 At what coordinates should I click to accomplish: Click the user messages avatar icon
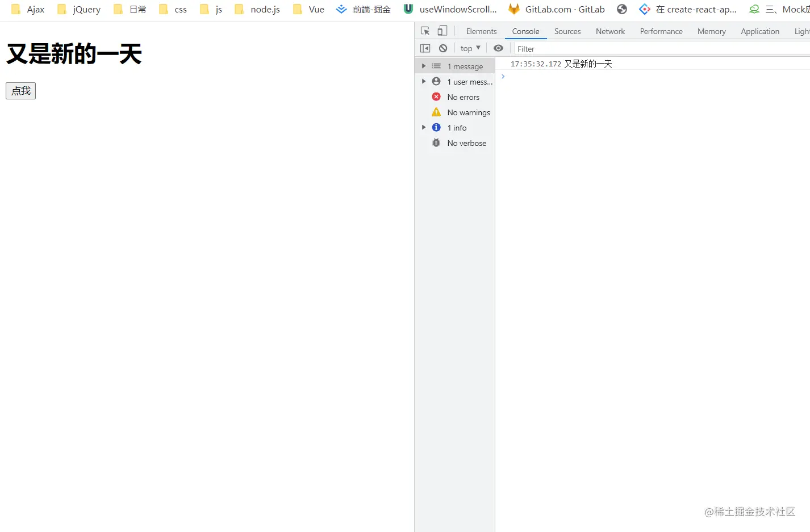click(x=436, y=81)
